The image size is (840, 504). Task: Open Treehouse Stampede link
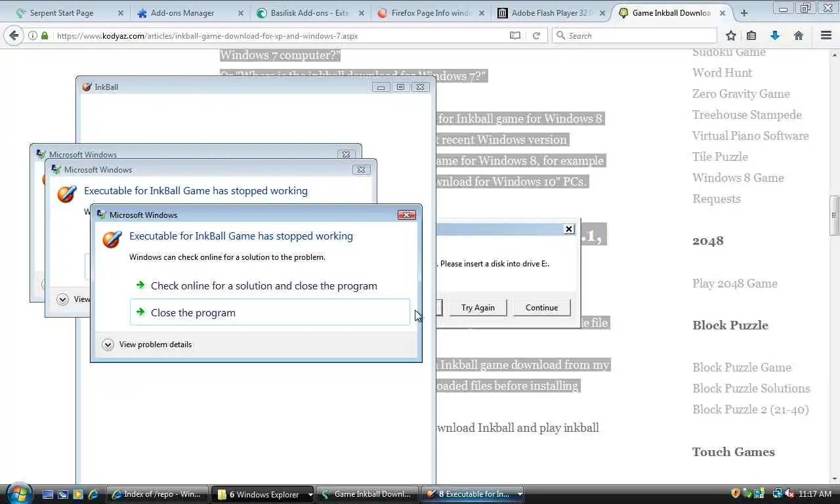click(x=747, y=115)
